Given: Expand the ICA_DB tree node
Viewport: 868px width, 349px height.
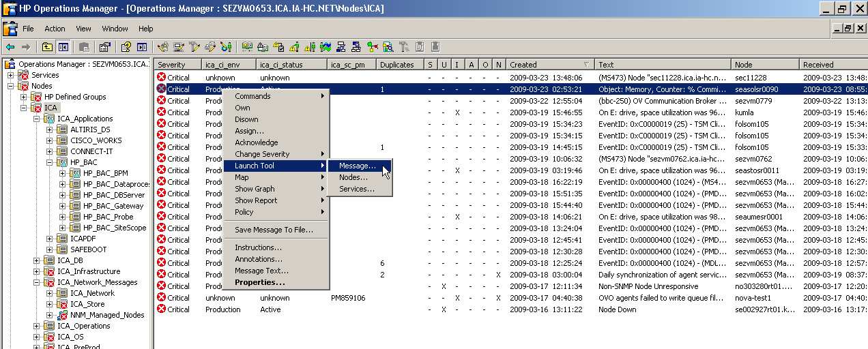Looking at the screenshot, I should point(37,260).
